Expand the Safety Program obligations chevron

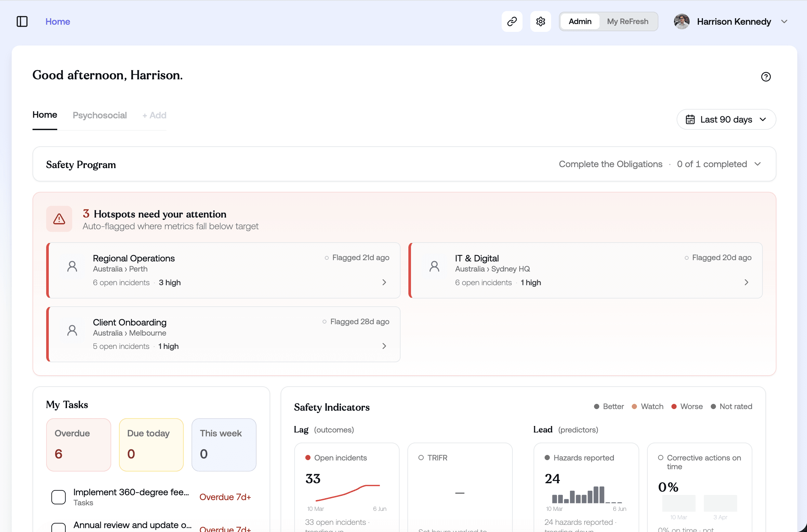[x=758, y=164]
